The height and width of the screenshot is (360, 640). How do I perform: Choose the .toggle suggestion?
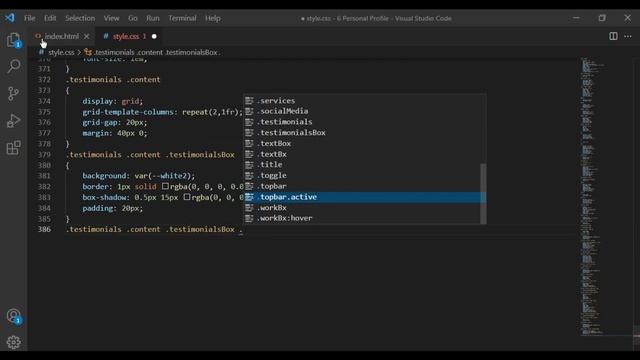click(365, 175)
